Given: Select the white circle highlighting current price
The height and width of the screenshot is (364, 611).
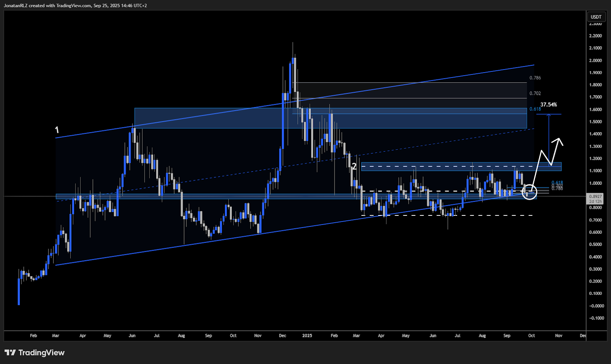Looking at the screenshot, I should pos(529,192).
